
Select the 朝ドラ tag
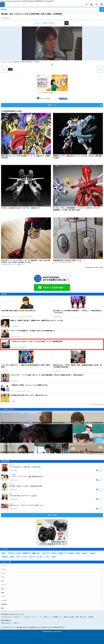(4, 553)
